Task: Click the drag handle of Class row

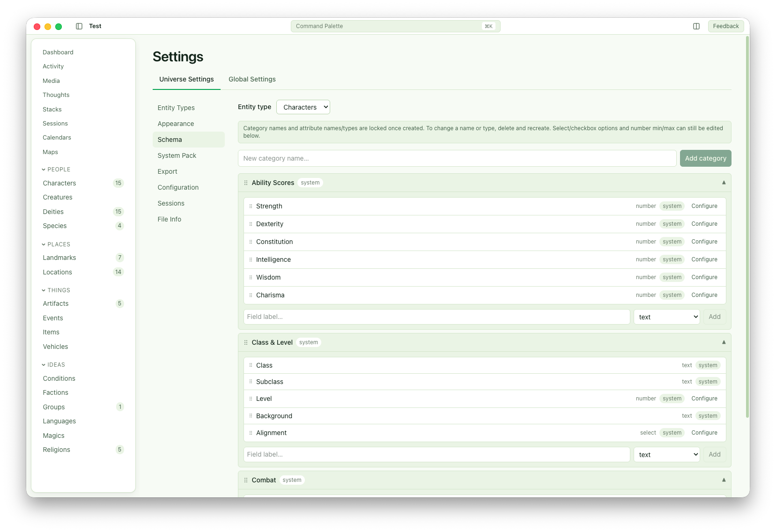Action: (x=251, y=365)
